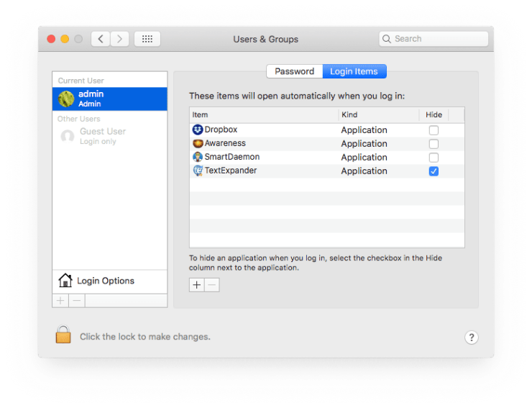Image resolution: width=532 pixels, height=408 pixels.
Task: Click the SmartDaemon app icon
Action: (x=198, y=157)
